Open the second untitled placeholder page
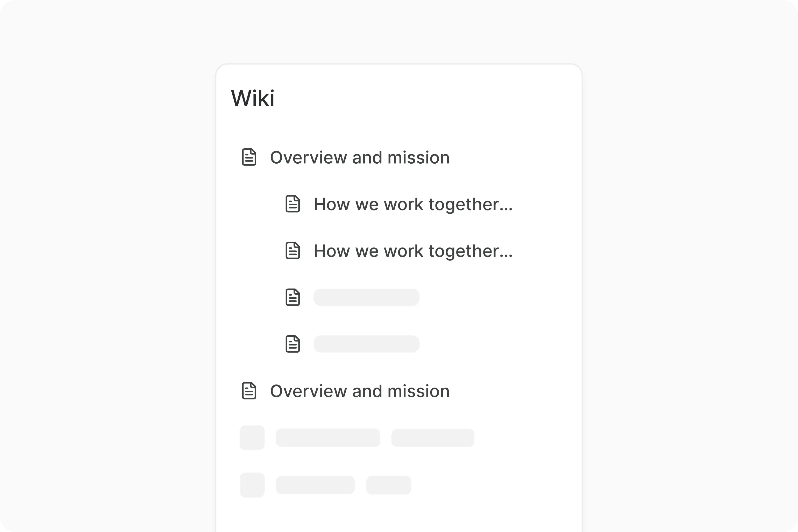Screen dimensions: 798x532 pos(366,344)
